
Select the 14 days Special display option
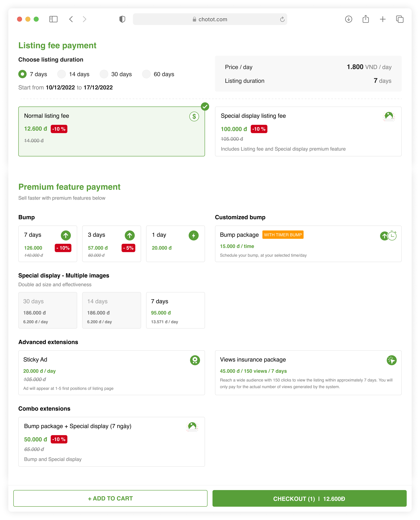(x=112, y=310)
